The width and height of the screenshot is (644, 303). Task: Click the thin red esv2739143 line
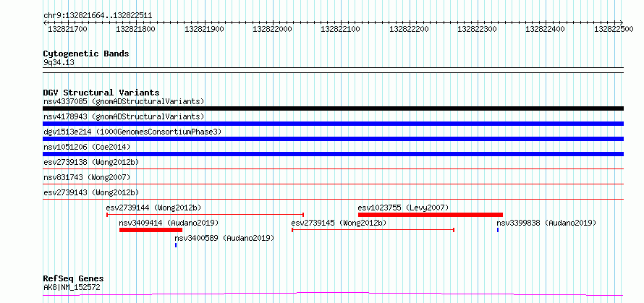(x=333, y=199)
